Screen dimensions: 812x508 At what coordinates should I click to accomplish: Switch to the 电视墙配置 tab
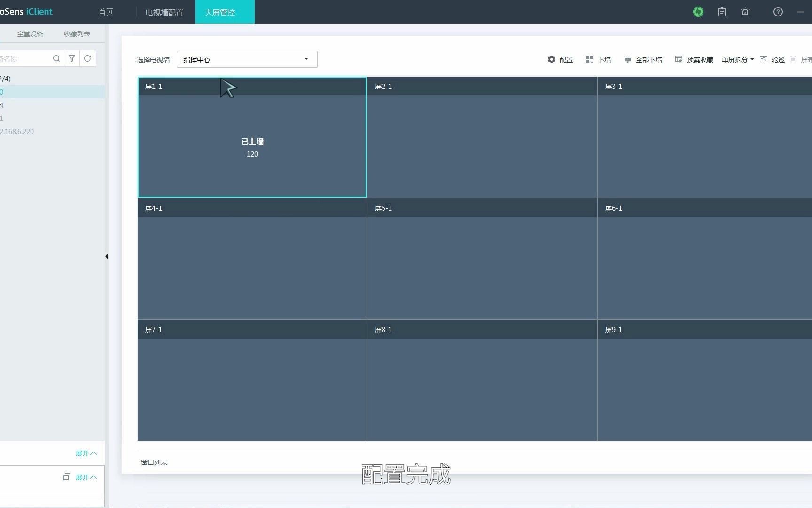tap(164, 12)
